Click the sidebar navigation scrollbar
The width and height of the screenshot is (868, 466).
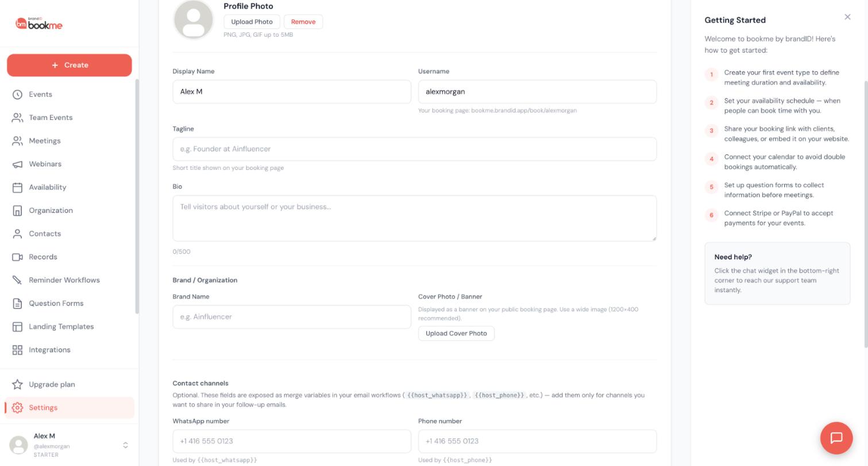click(137, 196)
